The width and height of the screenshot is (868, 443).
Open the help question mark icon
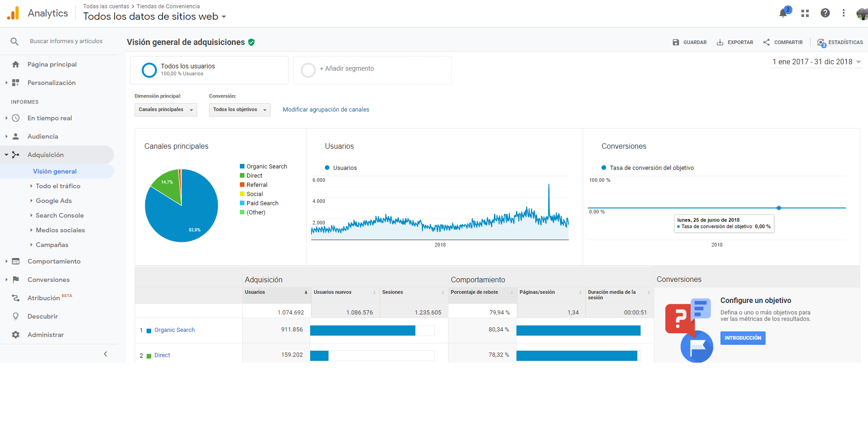(825, 13)
